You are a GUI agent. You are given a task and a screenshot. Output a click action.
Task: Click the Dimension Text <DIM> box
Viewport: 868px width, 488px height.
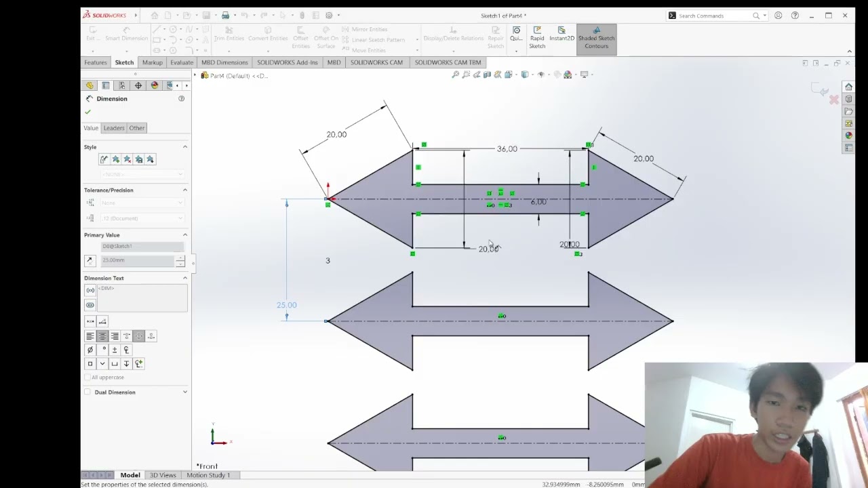point(142,298)
